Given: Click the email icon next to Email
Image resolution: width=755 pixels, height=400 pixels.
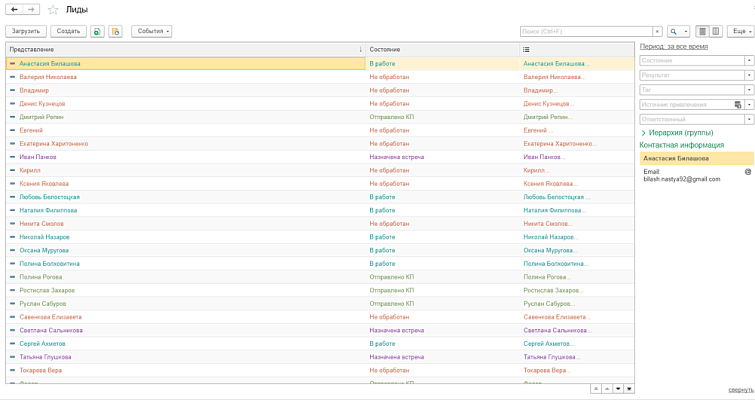Looking at the screenshot, I should click(748, 172).
